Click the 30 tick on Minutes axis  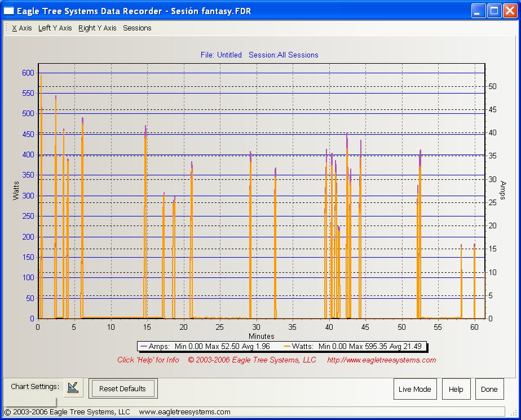(x=256, y=328)
